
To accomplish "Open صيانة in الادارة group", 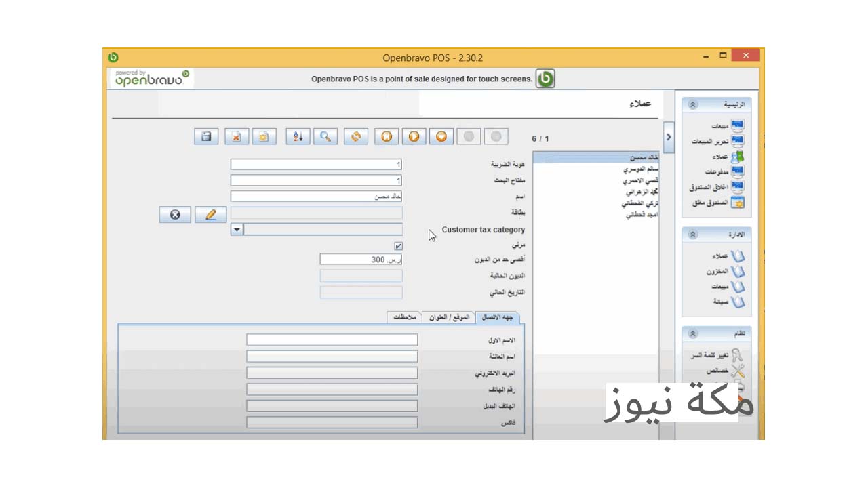I will click(x=728, y=302).
